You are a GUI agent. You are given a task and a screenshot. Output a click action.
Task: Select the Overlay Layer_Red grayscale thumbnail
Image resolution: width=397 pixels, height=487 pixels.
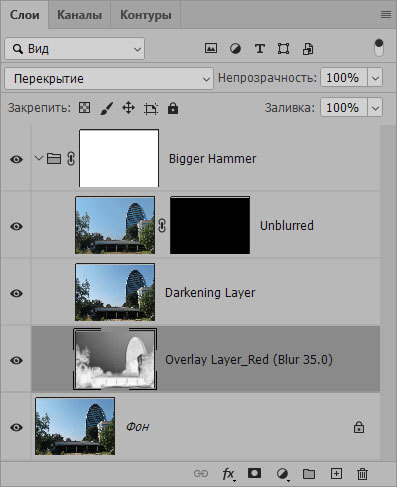(x=115, y=359)
